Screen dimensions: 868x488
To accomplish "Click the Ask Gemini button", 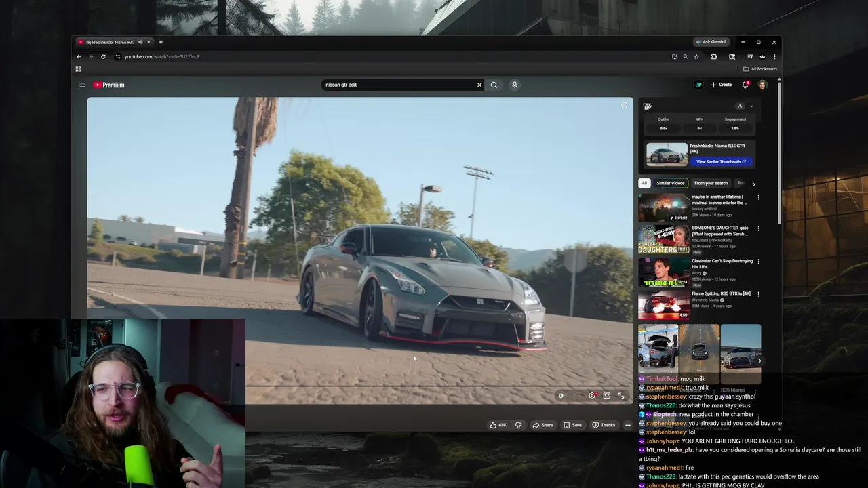I will click(710, 42).
